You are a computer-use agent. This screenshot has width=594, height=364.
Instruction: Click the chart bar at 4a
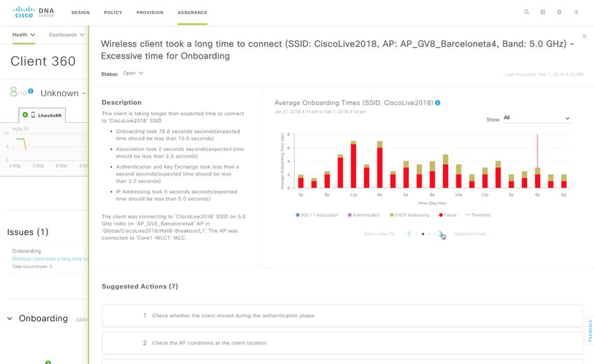point(379,164)
